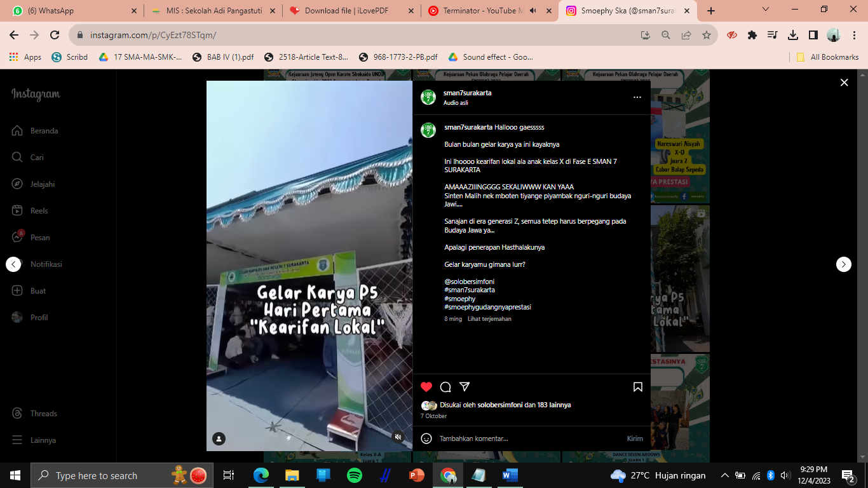Unlike the post with the red heart
868x488 pixels.
pos(426,387)
